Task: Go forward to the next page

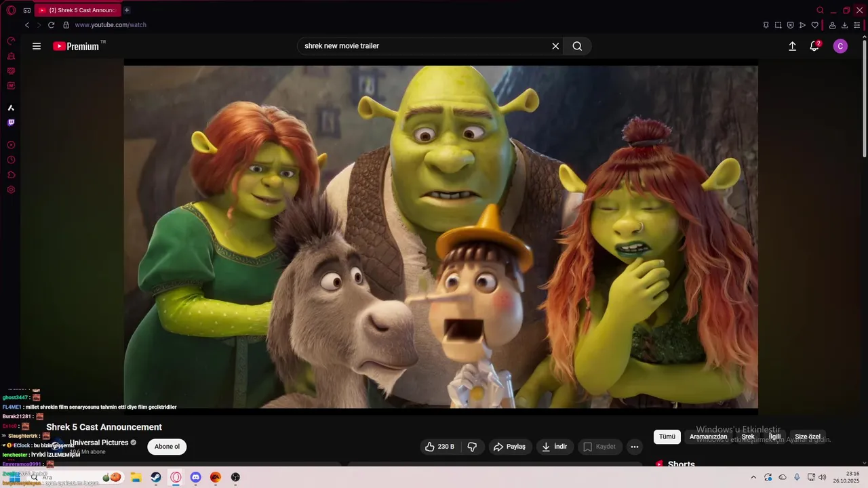Action: coord(39,25)
